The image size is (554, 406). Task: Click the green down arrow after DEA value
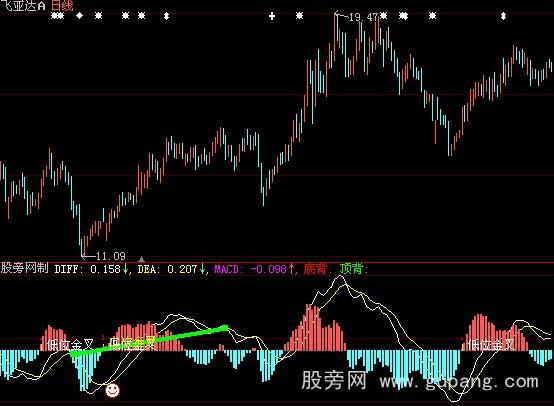(x=202, y=269)
